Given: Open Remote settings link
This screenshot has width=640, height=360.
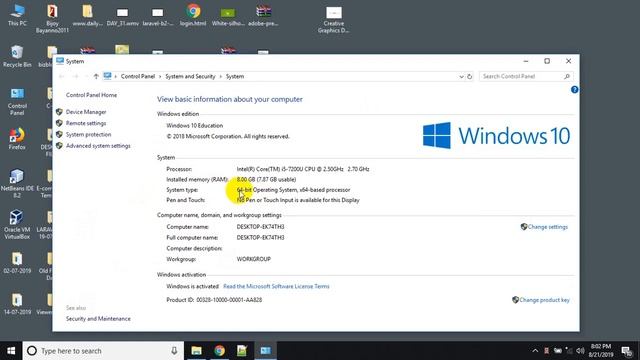Looking at the screenshot, I should tap(86, 123).
